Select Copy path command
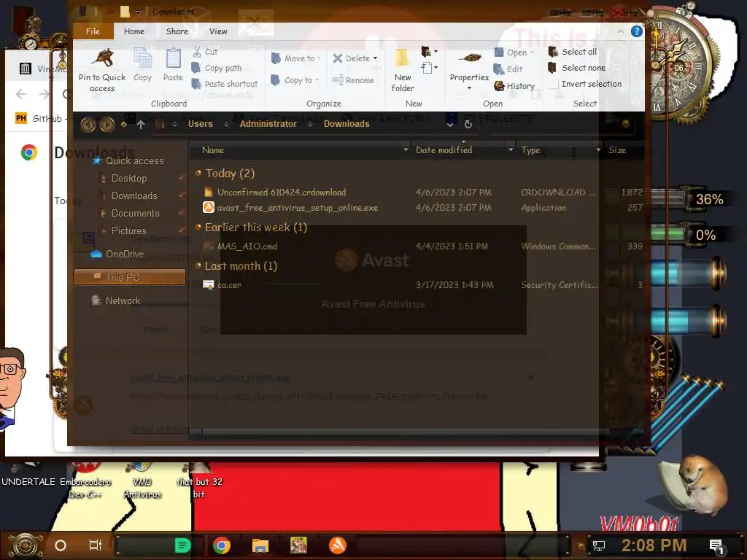 pyautogui.click(x=217, y=68)
